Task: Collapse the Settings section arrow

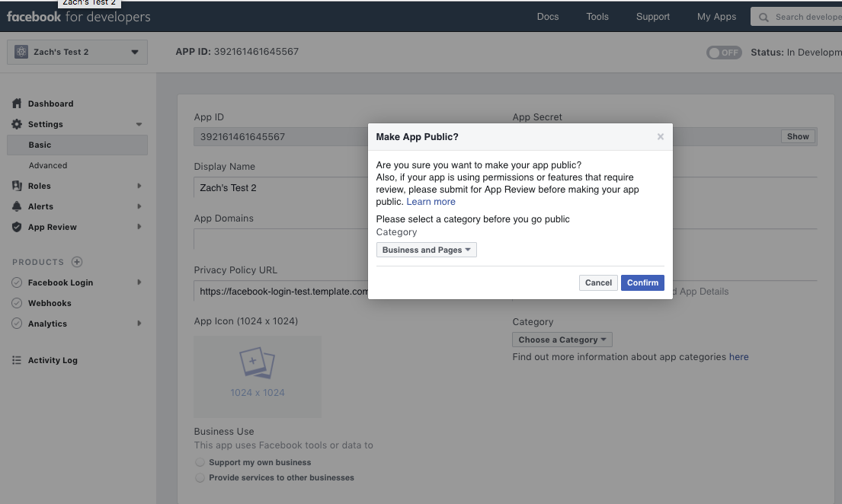Action: pyautogui.click(x=139, y=124)
